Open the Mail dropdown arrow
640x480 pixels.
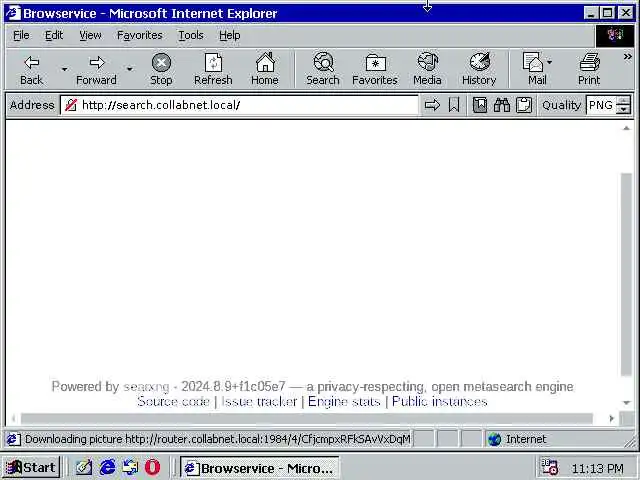click(550, 62)
